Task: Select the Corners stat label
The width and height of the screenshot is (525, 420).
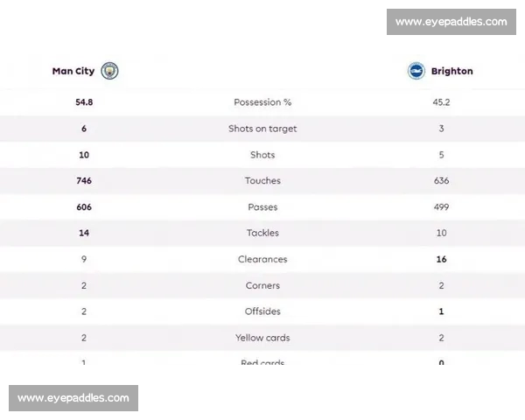Action: point(262,286)
